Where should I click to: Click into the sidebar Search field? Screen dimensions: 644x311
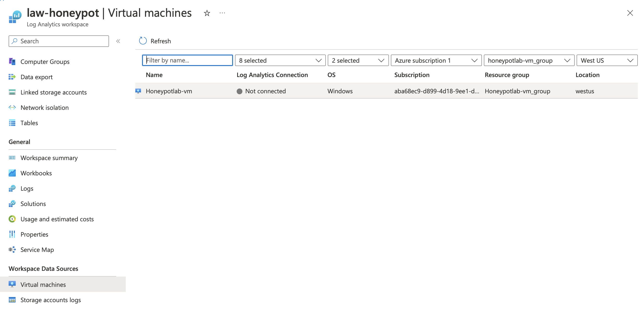point(59,41)
